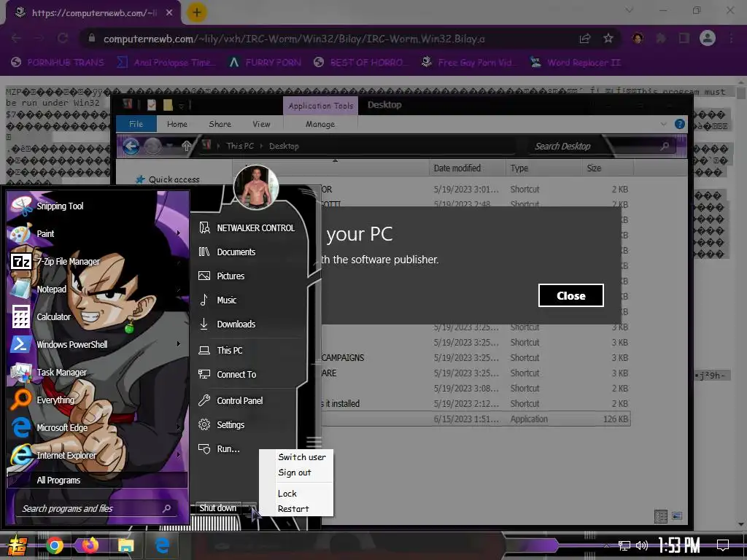747x560 pixels.
Task: Open Word Replacer II bookmark
Action: (x=575, y=63)
